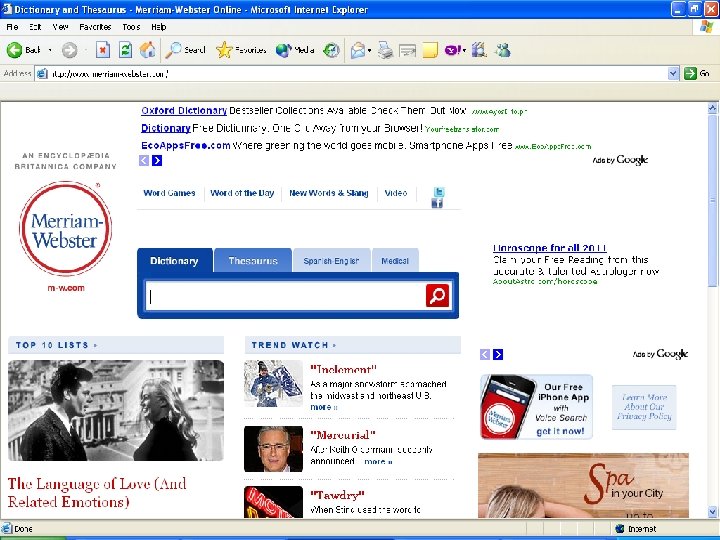Click the Go button beside address bar
Image resolution: width=720 pixels, height=540 pixels.
(x=697, y=73)
